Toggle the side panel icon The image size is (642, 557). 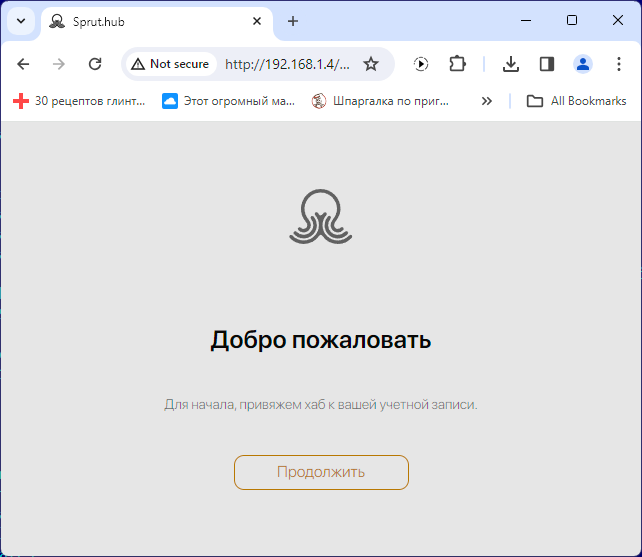click(547, 64)
